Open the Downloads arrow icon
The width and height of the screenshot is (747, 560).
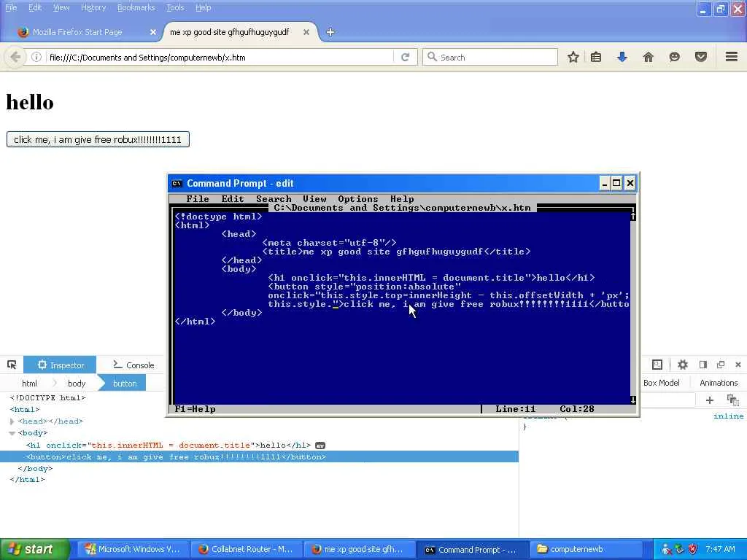(622, 57)
